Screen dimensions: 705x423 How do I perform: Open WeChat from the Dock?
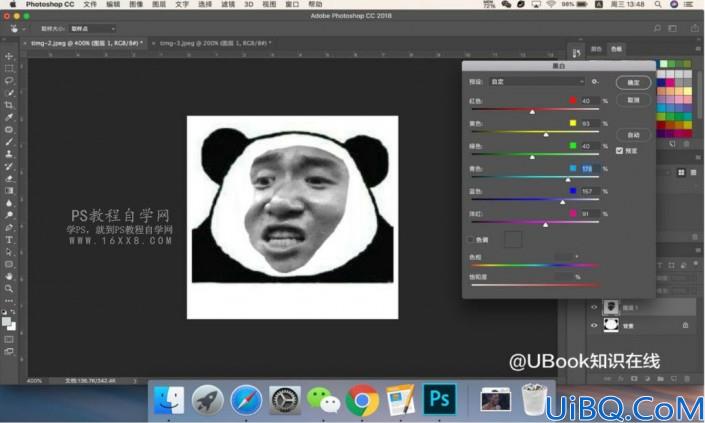point(323,399)
